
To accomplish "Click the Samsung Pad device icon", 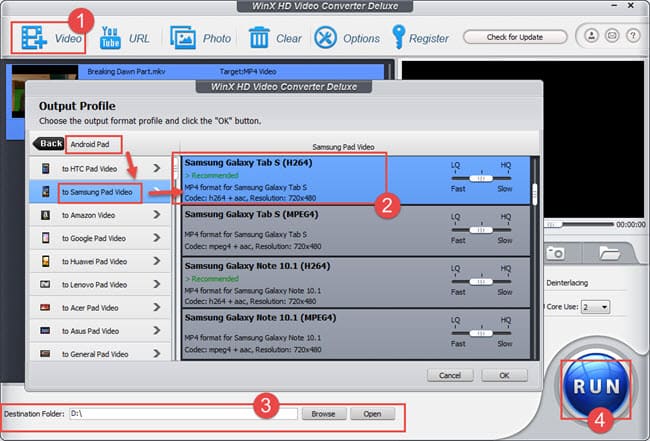I will (45, 191).
